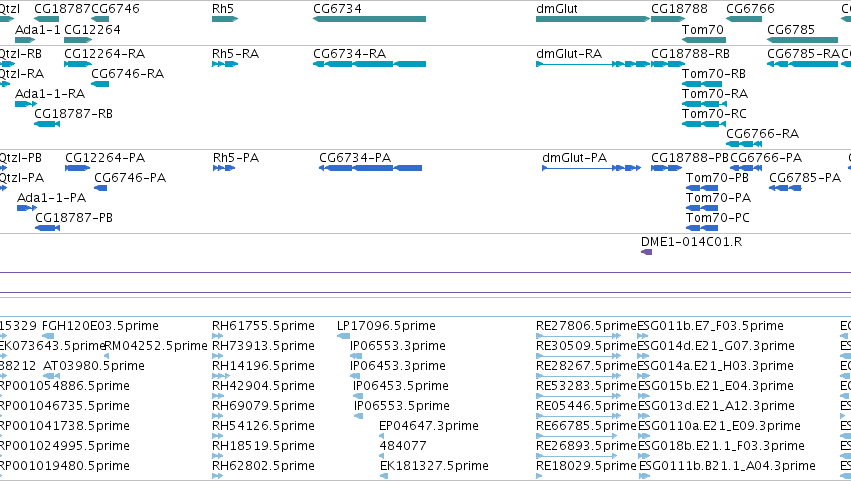Open the IP06553.5prime EST label
Image resolution: width=851 pixels, height=481 pixels.
pos(402,407)
